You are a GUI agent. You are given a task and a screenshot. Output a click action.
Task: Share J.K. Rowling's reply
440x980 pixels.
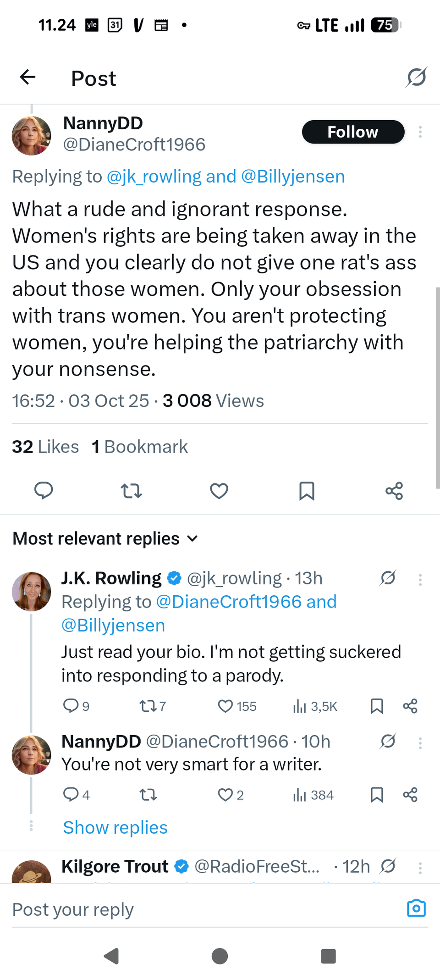point(410,706)
